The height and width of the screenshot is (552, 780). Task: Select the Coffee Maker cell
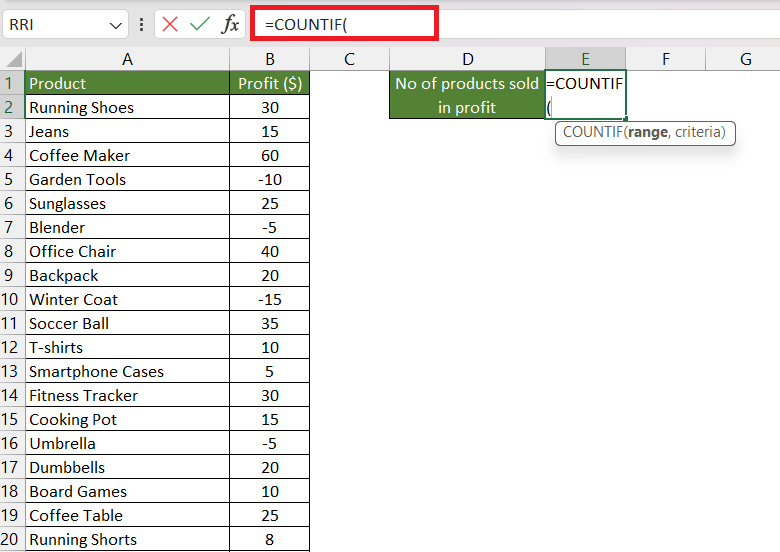point(127,155)
